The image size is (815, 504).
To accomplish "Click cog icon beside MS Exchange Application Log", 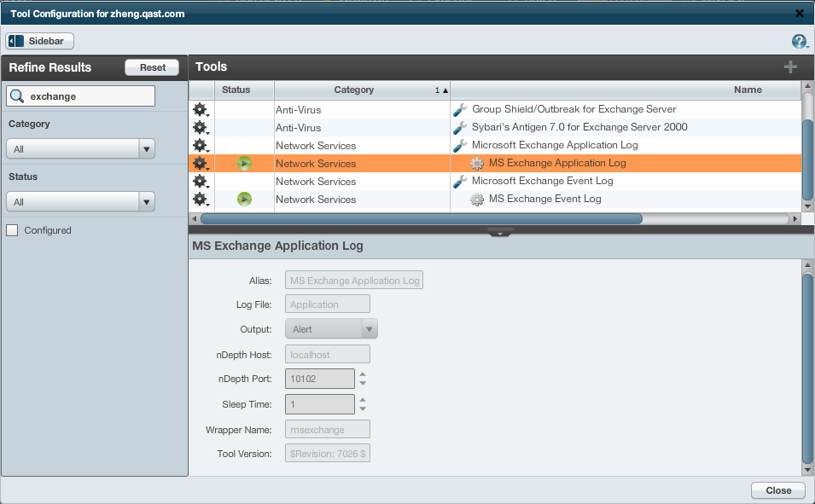I will (477, 164).
